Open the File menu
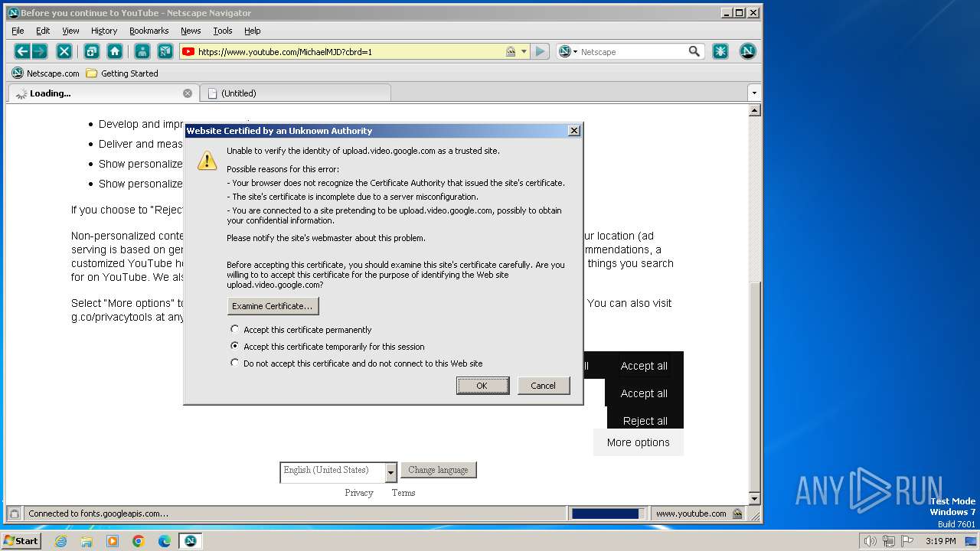Image resolution: width=980 pixels, height=551 pixels. coord(18,31)
